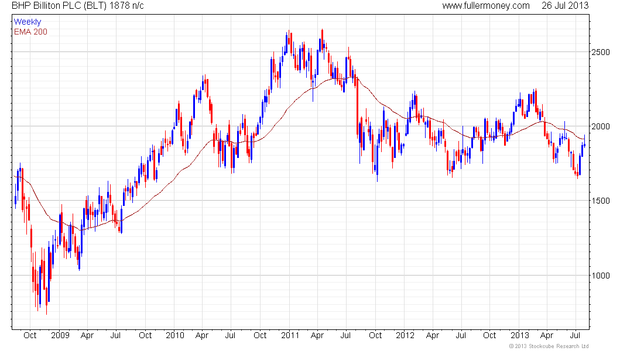
Task: Click the '2011' year label on the time axis
Action: (x=290, y=335)
